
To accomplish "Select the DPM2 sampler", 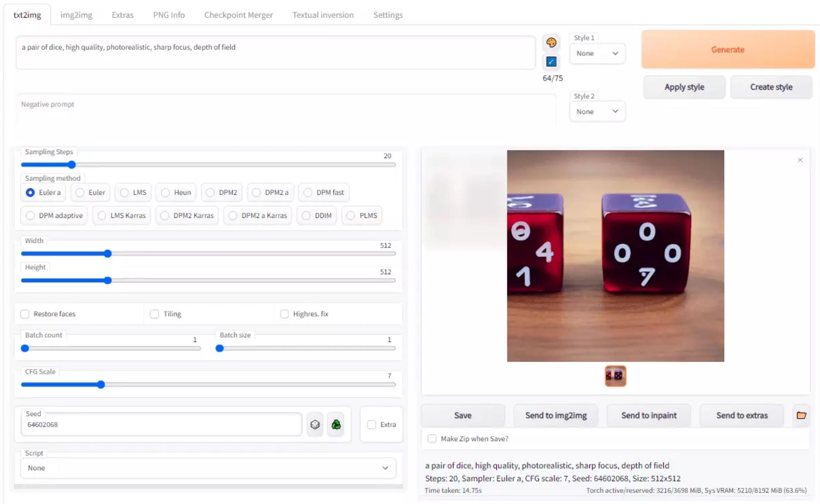I will point(222,192).
